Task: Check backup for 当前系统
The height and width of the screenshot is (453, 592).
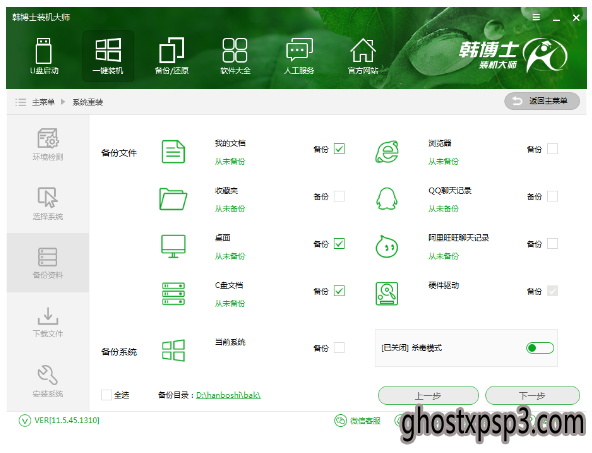Action: tap(339, 347)
